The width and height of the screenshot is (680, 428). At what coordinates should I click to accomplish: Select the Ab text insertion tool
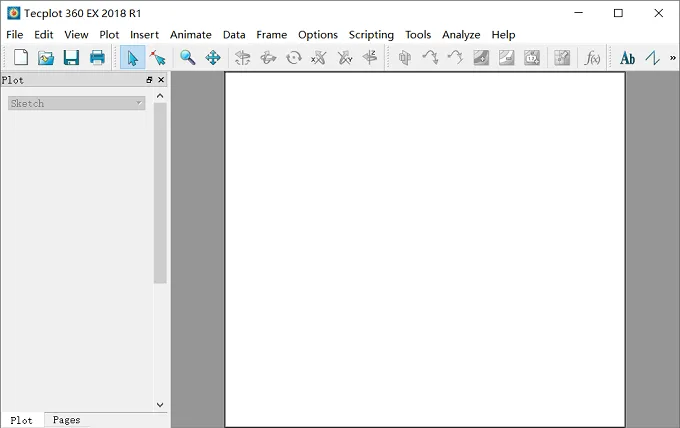[627, 58]
